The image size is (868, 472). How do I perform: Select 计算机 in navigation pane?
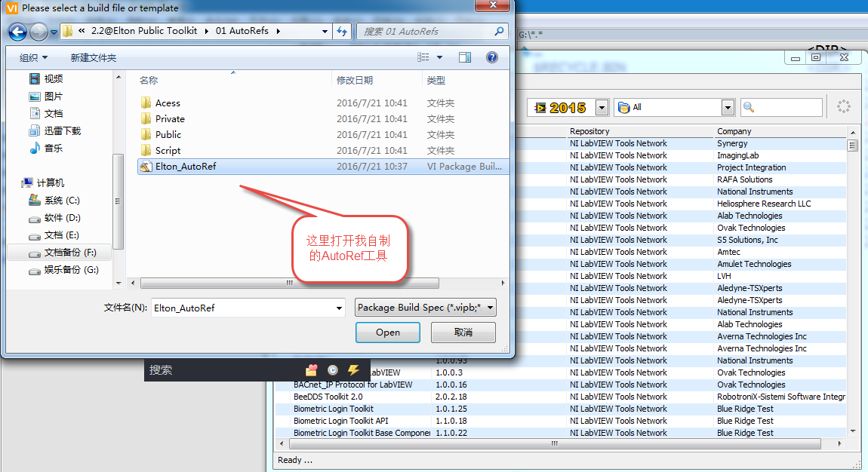tap(42, 183)
